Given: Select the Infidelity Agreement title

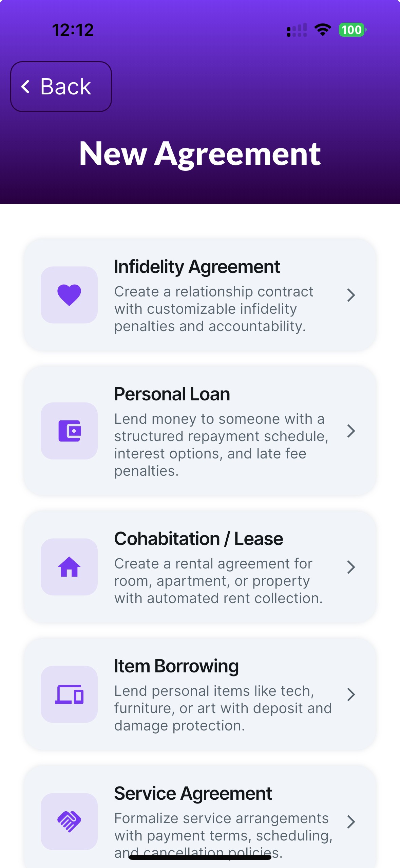Looking at the screenshot, I should [x=197, y=267].
